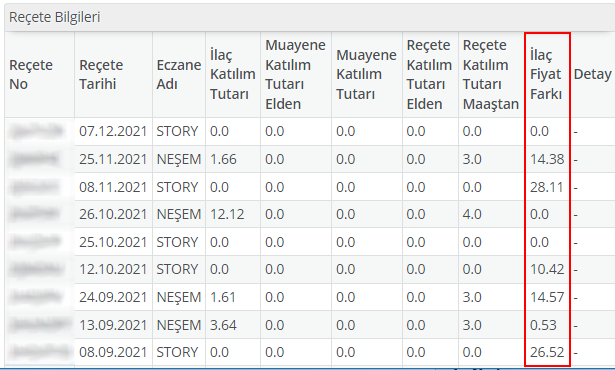
Task: Click Maaştan value 4.0
Action: (x=472, y=214)
